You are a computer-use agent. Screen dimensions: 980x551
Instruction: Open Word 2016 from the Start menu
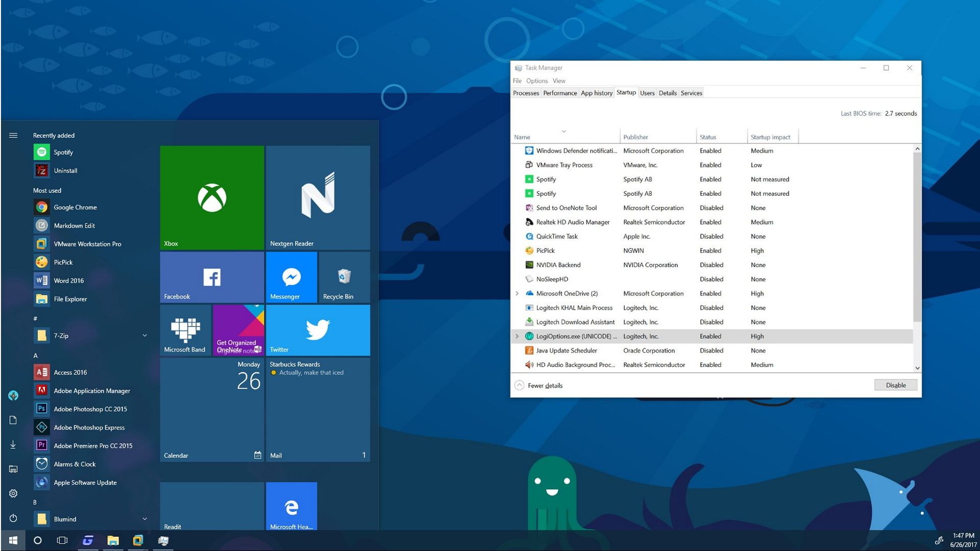pos(68,280)
